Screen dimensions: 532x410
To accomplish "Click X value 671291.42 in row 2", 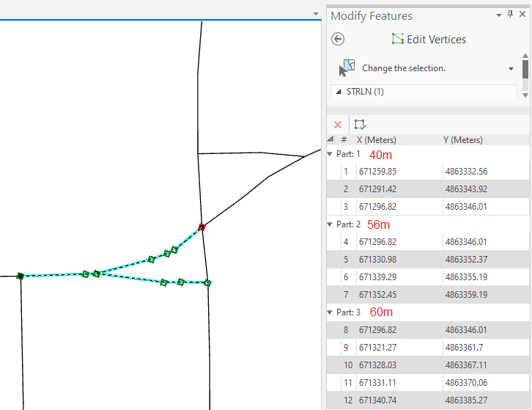I will coord(377,189).
